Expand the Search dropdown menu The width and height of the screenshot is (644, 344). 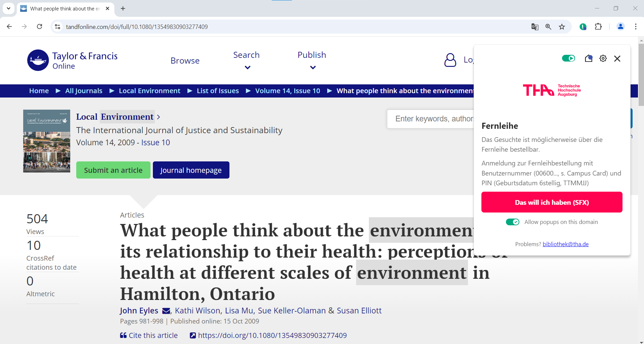247,60
